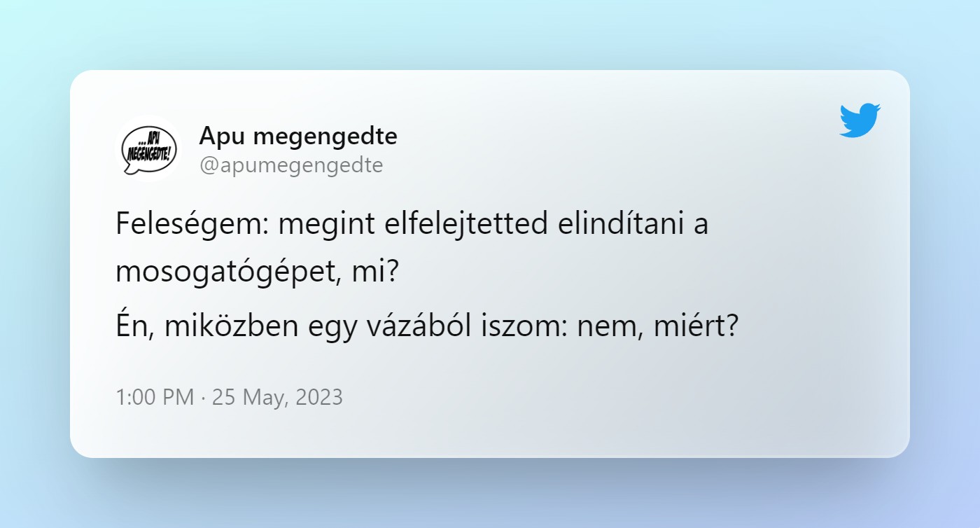This screenshot has width=980, height=528.
Task: Click the year 2023 in the date
Action: click(319, 398)
